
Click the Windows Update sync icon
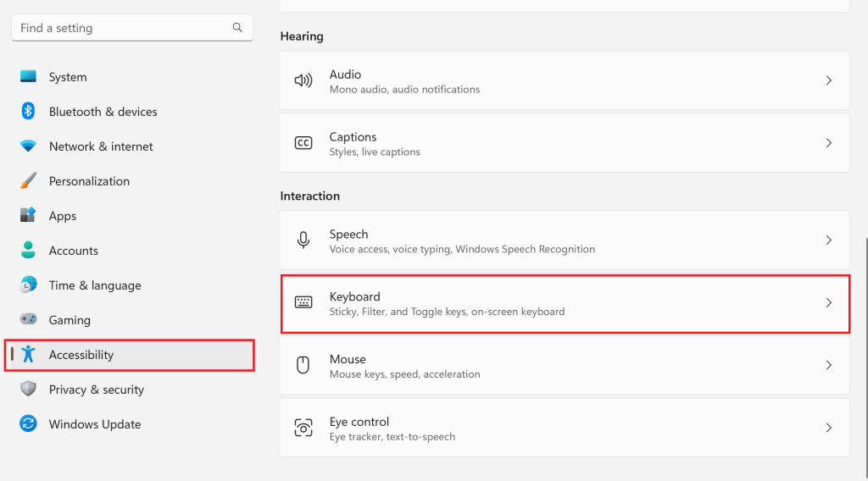coord(28,423)
